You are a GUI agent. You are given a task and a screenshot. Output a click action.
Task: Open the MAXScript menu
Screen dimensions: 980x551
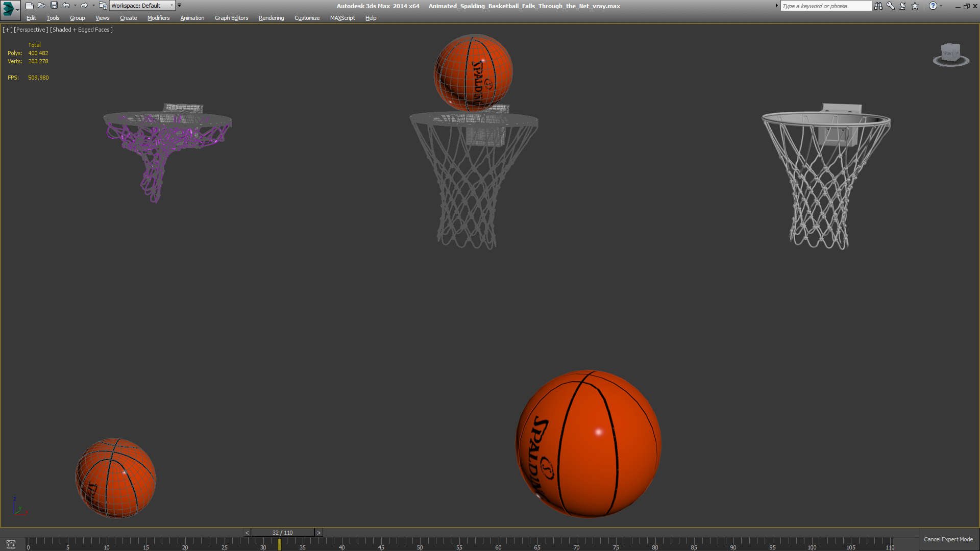click(342, 18)
